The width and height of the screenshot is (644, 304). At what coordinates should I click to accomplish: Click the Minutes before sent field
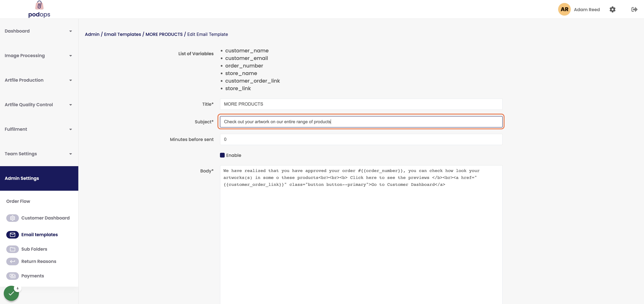pyautogui.click(x=361, y=139)
